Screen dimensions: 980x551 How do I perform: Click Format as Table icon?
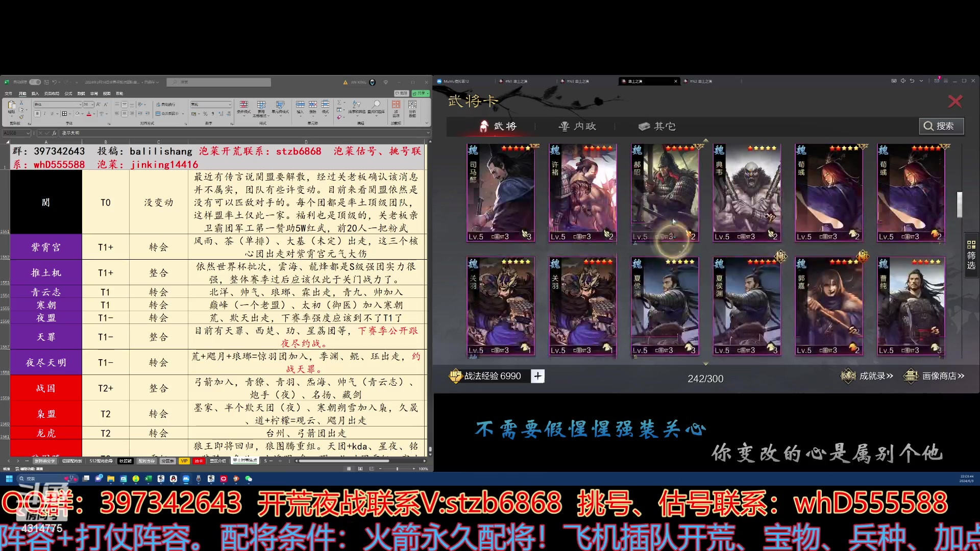[261, 105]
